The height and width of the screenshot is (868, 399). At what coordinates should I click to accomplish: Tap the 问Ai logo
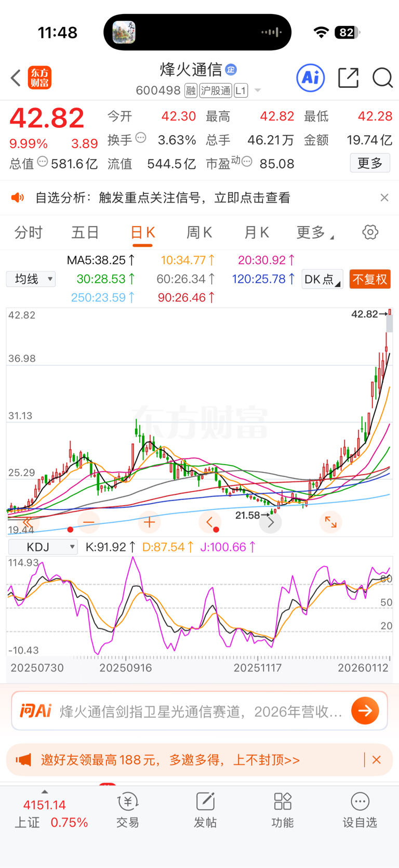click(35, 711)
